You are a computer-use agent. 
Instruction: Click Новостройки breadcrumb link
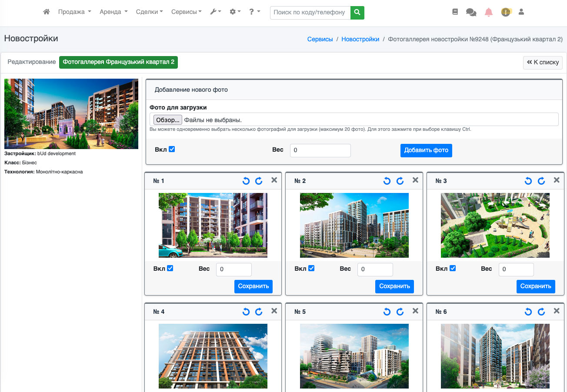(x=360, y=39)
